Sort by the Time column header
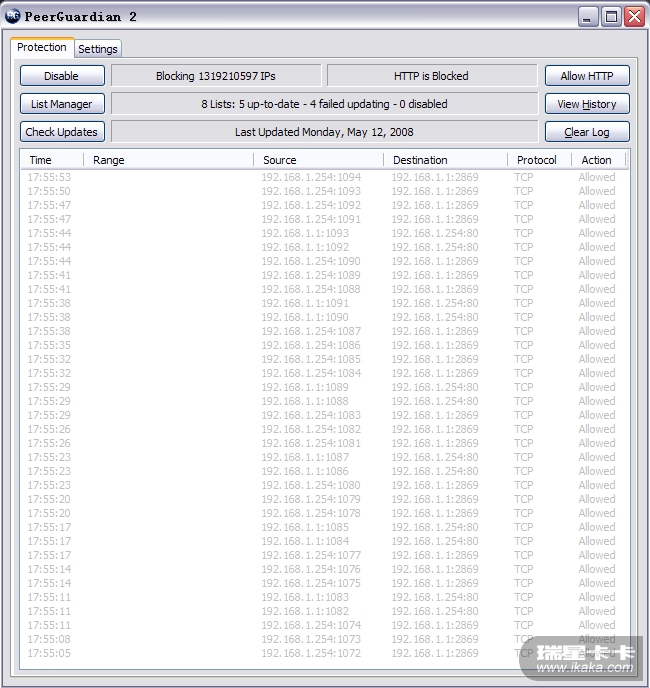Viewport: 650px width, 688px height. pyautogui.click(x=52, y=160)
